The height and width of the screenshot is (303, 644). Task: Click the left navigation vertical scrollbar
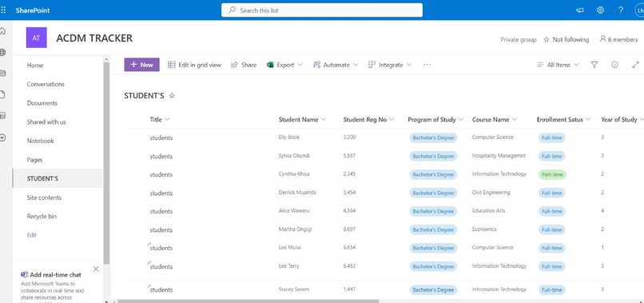106,162
